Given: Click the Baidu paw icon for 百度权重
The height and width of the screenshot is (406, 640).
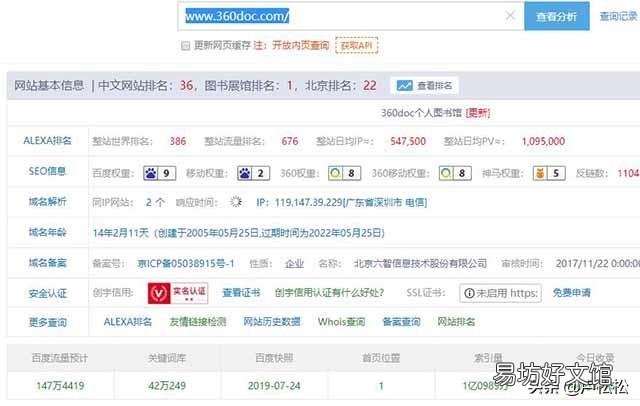Looking at the screenshot, I should pos(151,173).
